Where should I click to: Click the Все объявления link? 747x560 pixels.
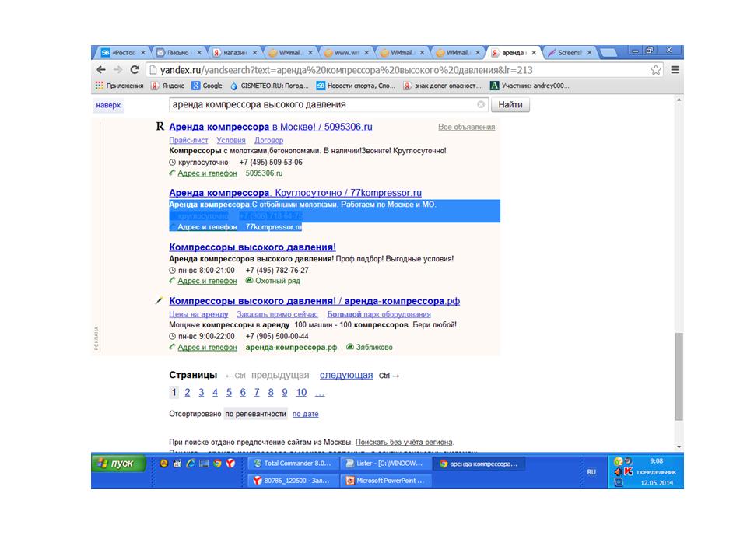click(466, 127)
